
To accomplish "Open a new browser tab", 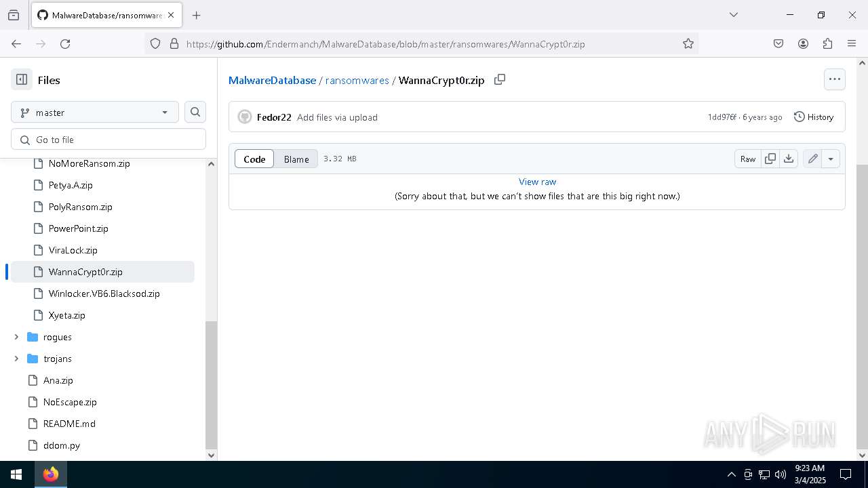I will pyautogui.click(x=196, y=15).
